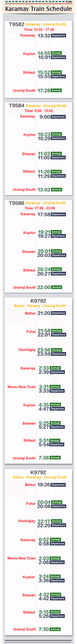Click the Departure badge next to 13:32
The width and height of the screenshot is (77, 644).
coord(58,36)
